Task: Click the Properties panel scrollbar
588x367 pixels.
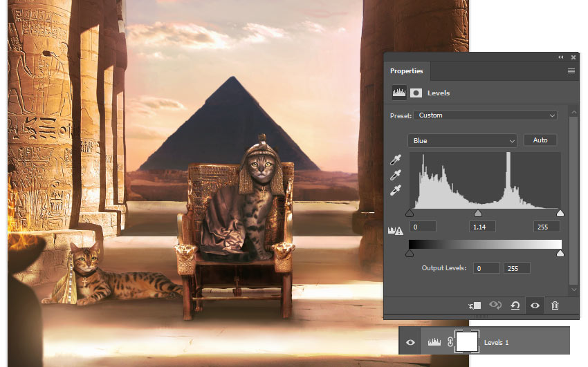Action: coord(573,200)
